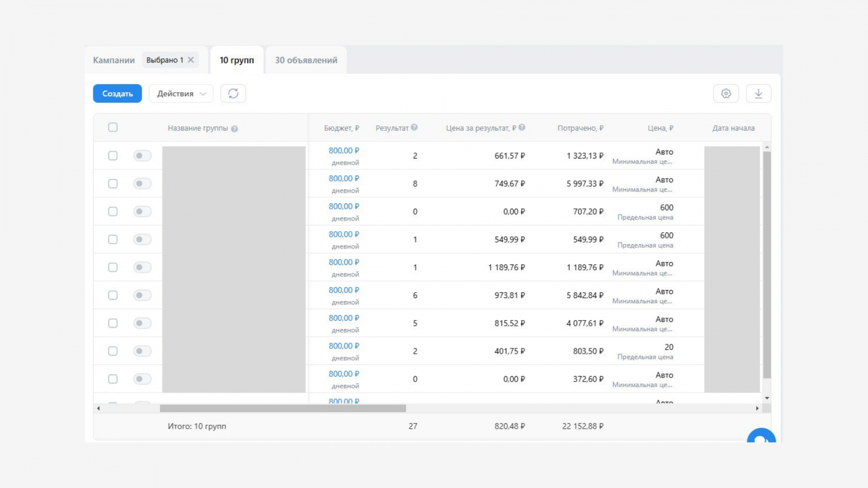Click the horizontal scrollbar thumb
The height and width of the screenshot is (488, 868).
(x=283, y=408)
